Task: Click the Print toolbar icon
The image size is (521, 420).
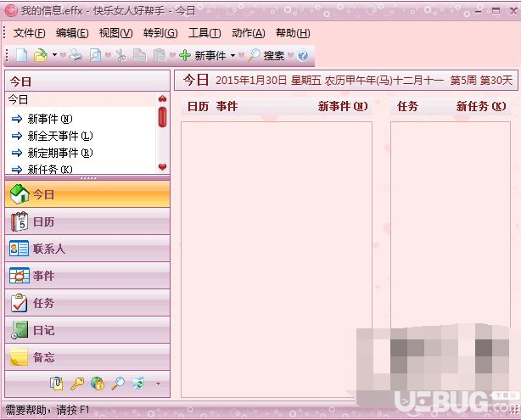Action: (76, 55)
